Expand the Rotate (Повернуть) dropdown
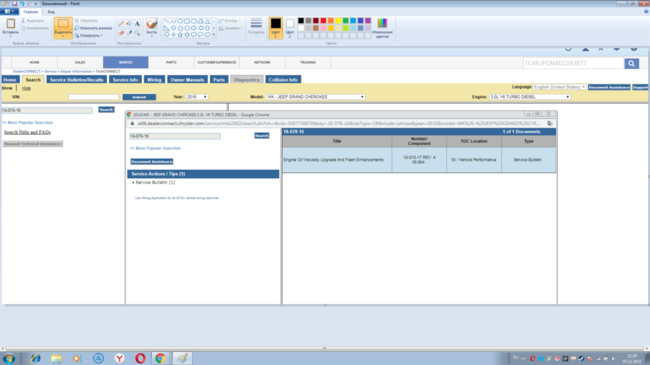Viewport: 650px width, 365px height. coord(89,36)
